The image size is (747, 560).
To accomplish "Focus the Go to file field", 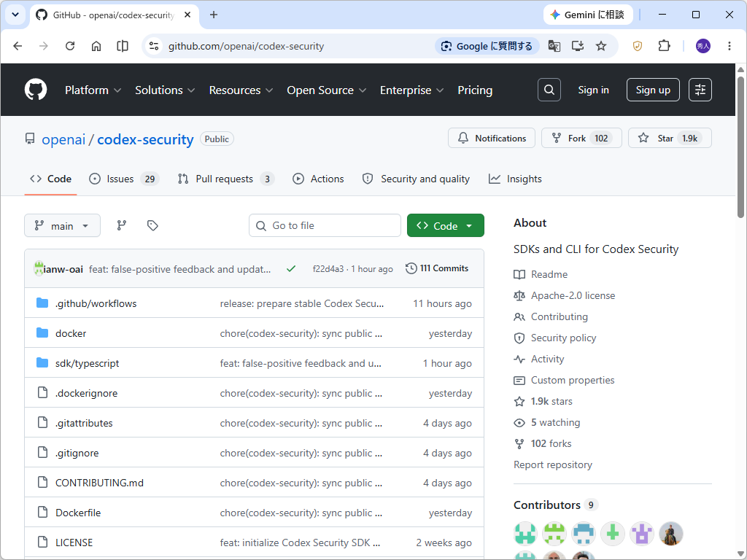I will click(x=325, y=225).
